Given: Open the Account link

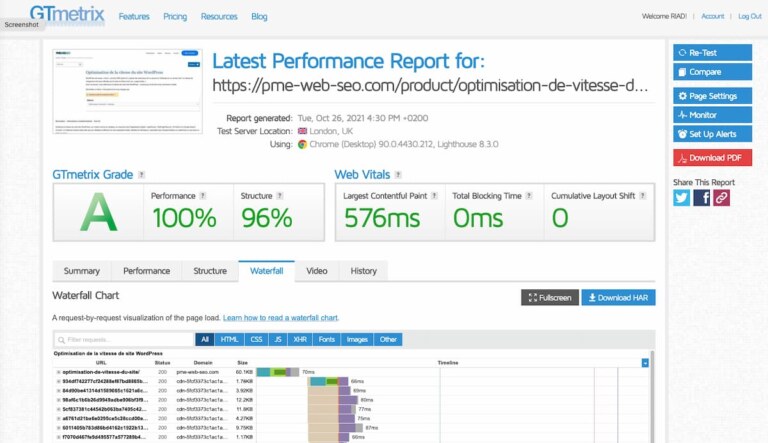Looking at the screenshot, I should [712, 16].
